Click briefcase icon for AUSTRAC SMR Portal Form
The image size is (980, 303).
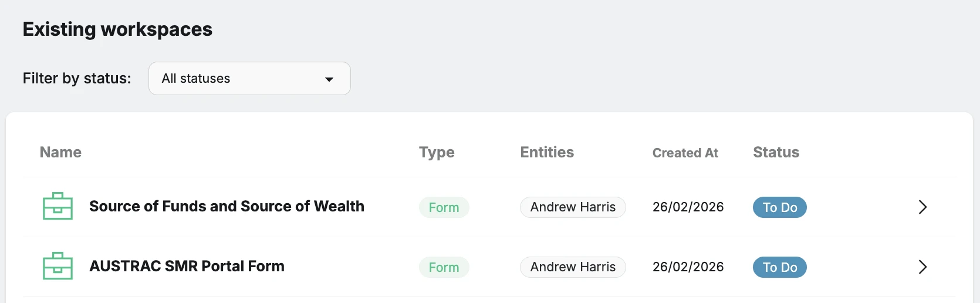coord(58,266)
